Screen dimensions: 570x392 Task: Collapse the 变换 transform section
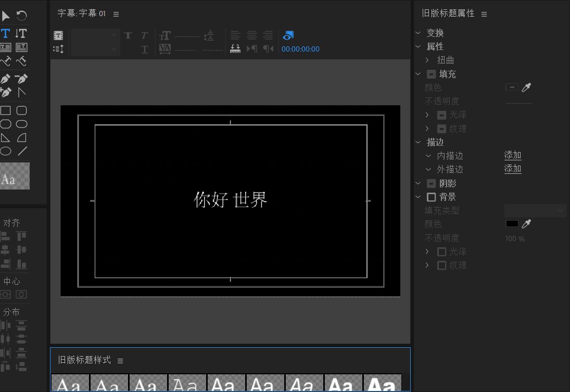coord(418,33)
